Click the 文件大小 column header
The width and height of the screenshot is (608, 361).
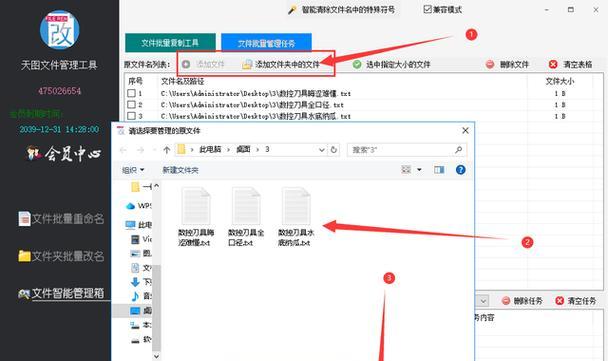(560, 81)
